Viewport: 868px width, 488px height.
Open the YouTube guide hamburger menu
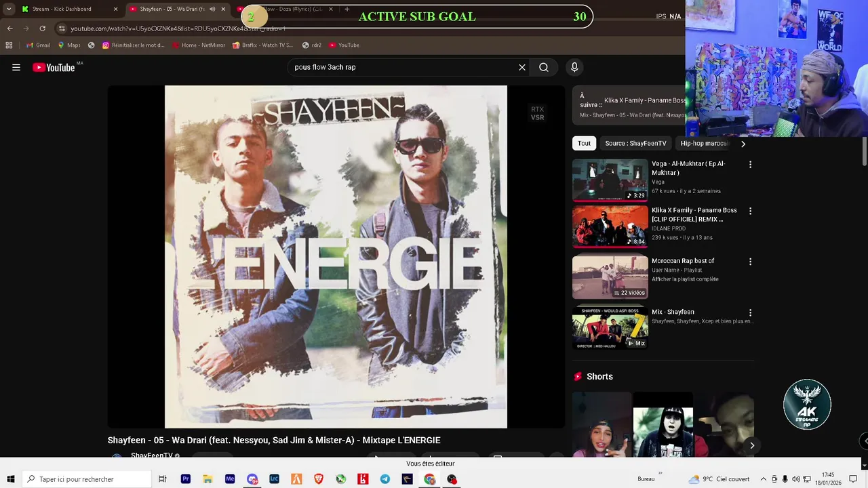tap(16, 67)
